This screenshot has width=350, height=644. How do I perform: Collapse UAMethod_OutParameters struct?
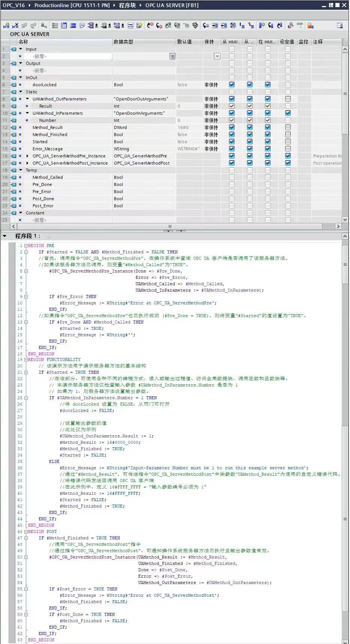point(27,99)
